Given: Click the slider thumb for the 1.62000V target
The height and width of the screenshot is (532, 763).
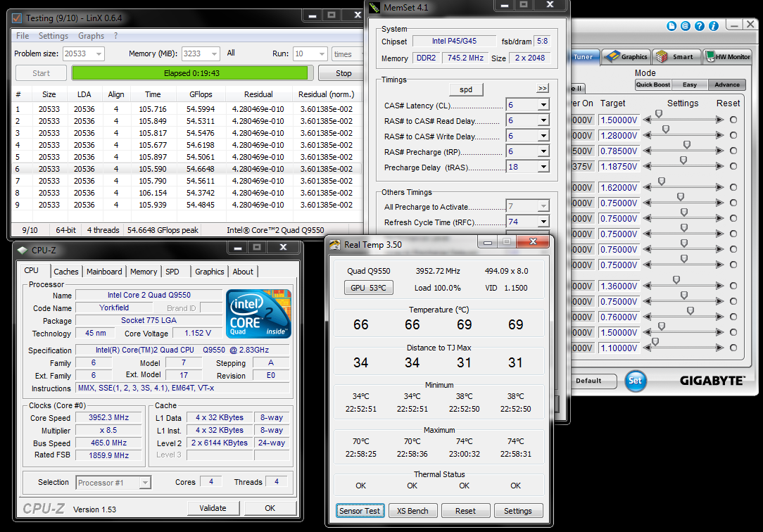Looking at the screenshot, I should (662, 182).
